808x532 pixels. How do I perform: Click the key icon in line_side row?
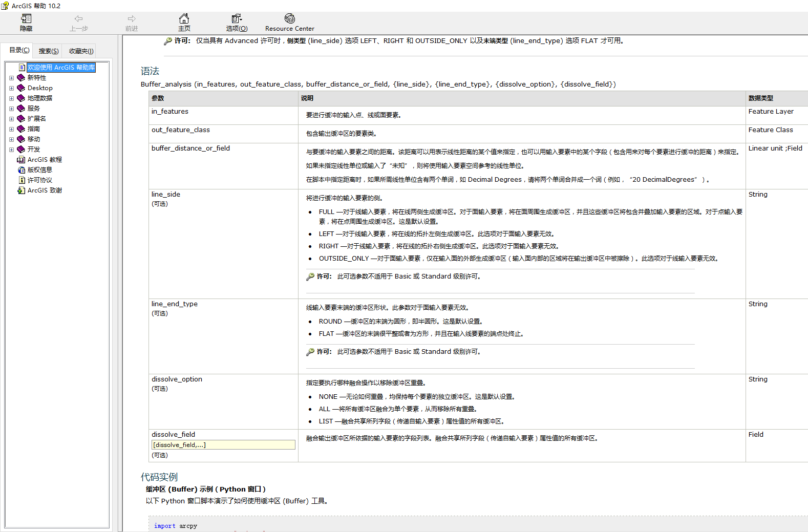pos(310,276)
